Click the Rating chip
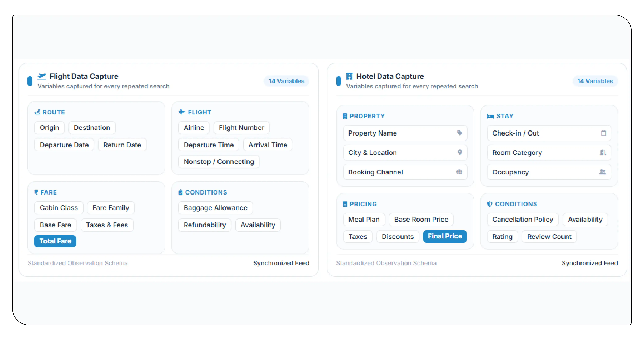Image resolution: width=644 pixels, height=340 pixels. click(502, 236)
